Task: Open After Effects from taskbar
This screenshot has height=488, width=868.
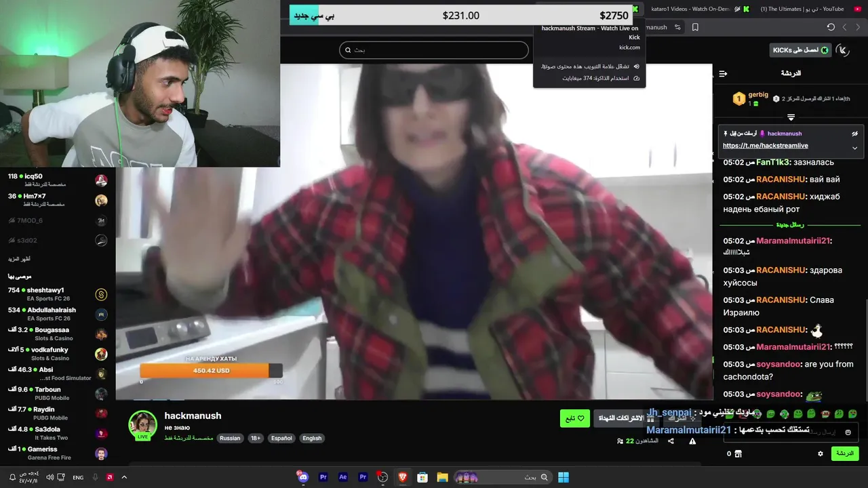Action: click(343, 477)
